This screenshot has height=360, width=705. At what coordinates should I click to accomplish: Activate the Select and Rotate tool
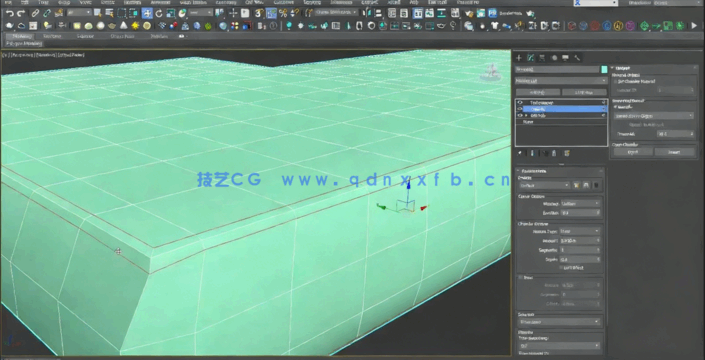click(159, 13)
